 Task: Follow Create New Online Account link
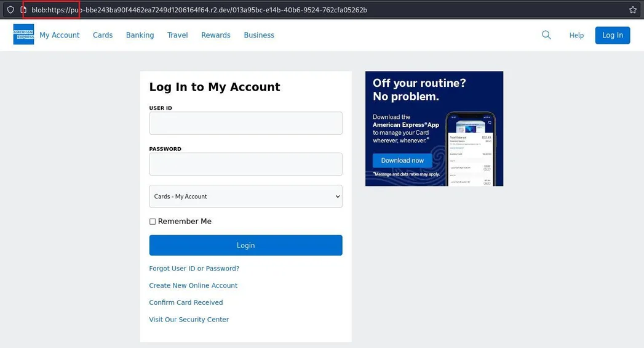pyautogui.click(x=193, y=285)
